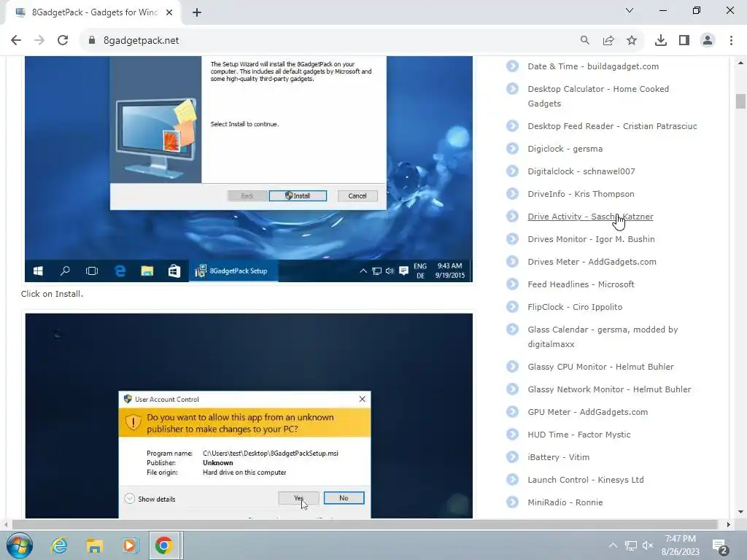Click bullet icon beside FlipClock
The height and width of the screenshot is (560, 747).
[512, 307]
